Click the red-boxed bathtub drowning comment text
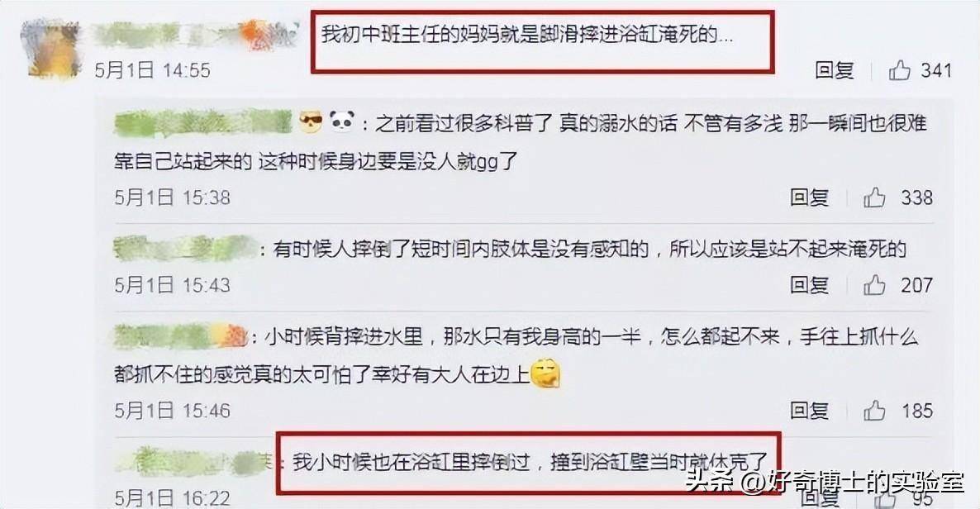This screenshot has width=980, height=509. [x=527, y=34]
